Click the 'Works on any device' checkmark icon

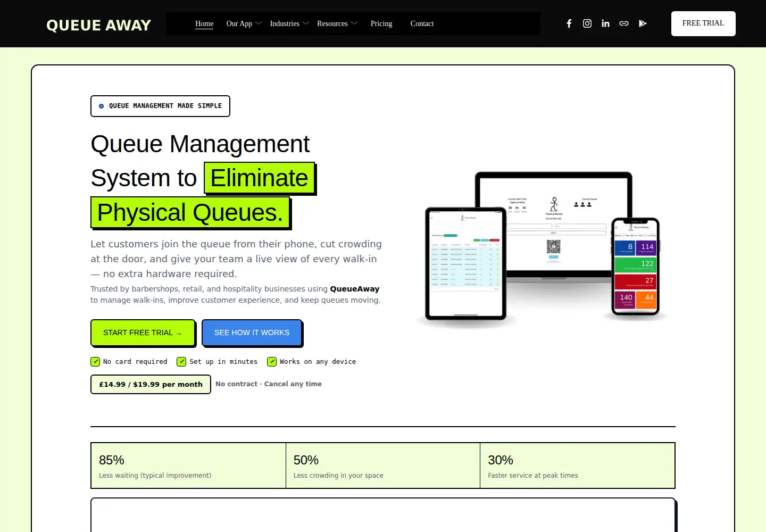pos(272,362)
